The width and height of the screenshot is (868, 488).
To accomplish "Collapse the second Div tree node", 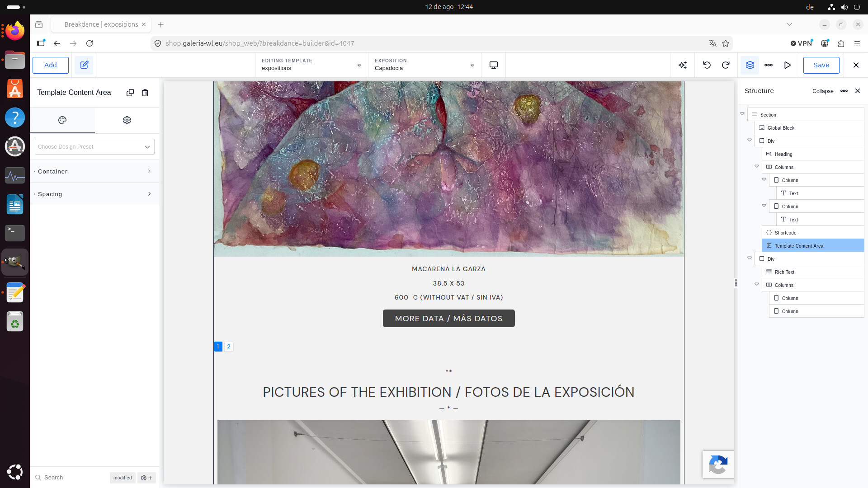I will tap(750, 258).
